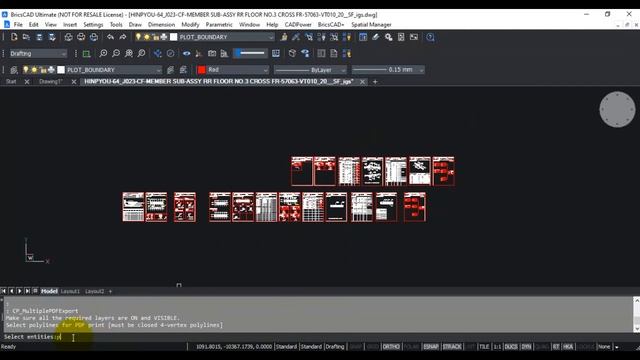
Task: Click the command history scrollbar down arrow
Action: pyautogui.click(x=636, y=329)
